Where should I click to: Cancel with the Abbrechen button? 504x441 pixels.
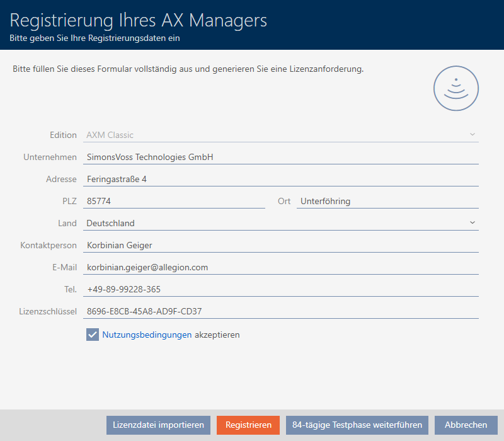pos(466,425)
